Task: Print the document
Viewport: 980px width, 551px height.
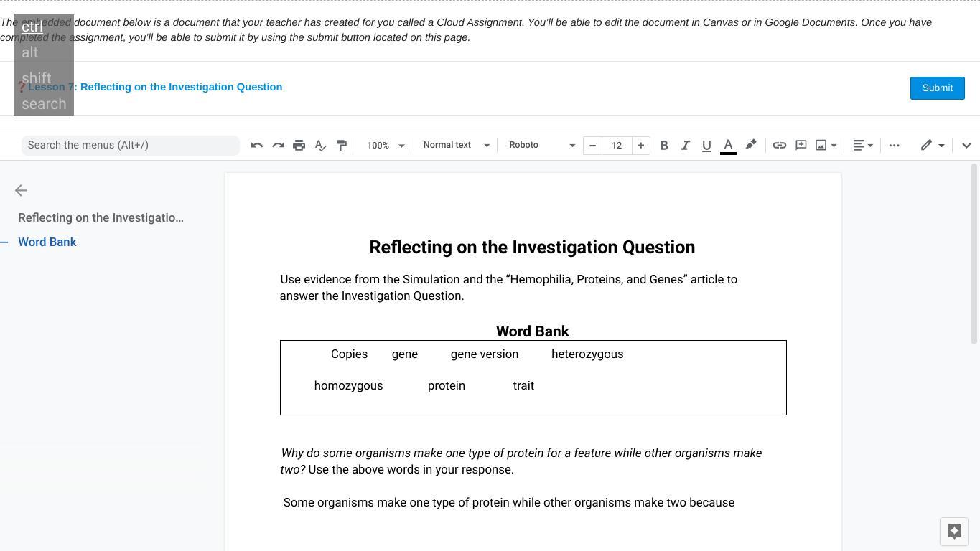Action: coord(299,145)
